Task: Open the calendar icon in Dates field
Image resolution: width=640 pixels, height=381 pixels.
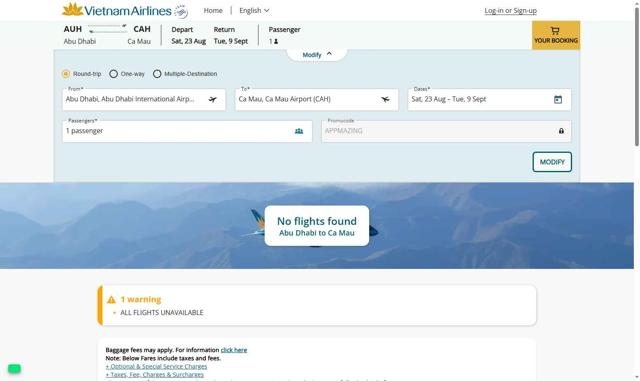Action: point(558,99)
